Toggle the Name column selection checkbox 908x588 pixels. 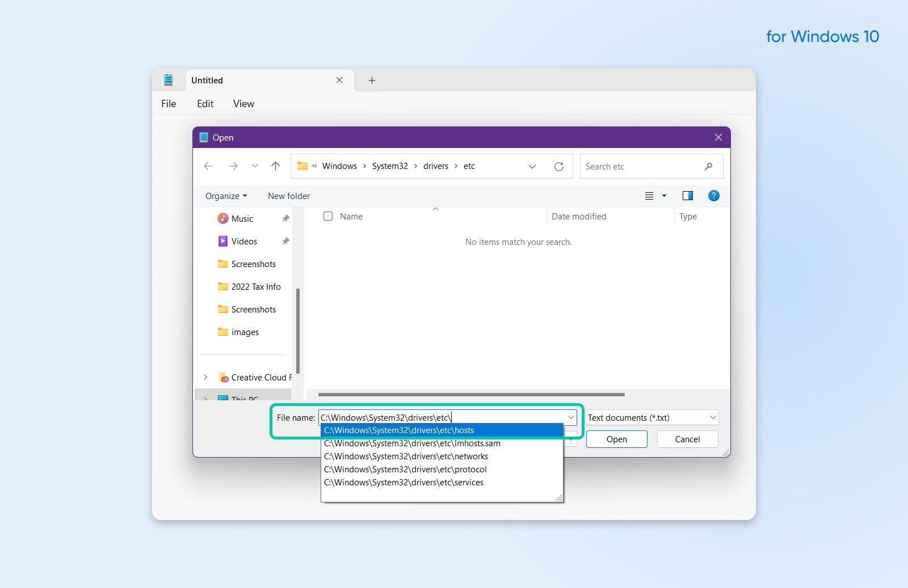click(x=328, y=216)
